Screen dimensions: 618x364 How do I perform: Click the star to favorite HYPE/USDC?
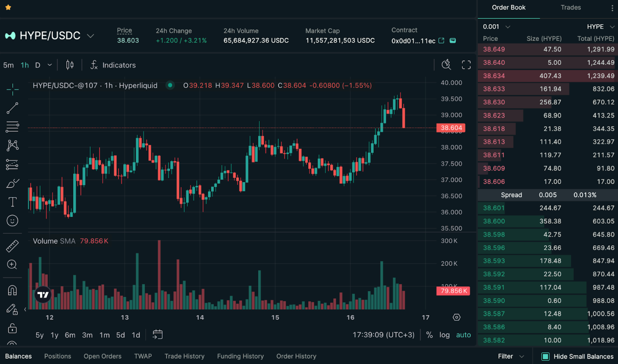[x=8, y=7]
